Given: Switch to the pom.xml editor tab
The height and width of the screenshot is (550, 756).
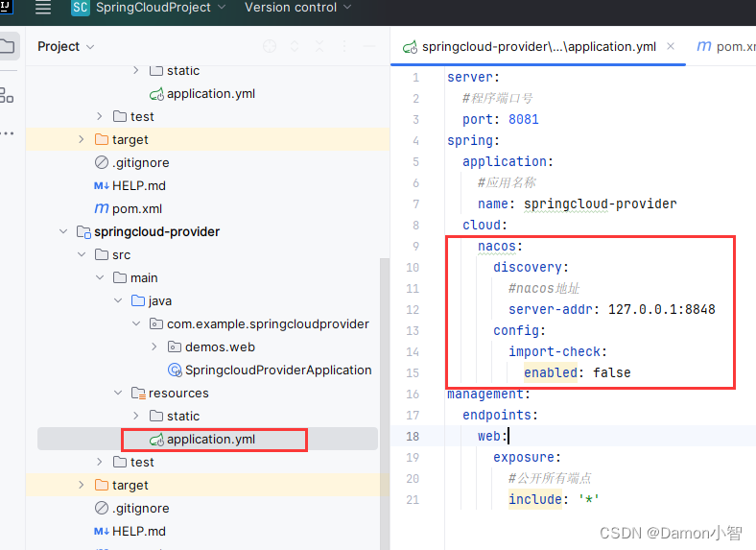Looking at the screenshot, I should click(x=725, y=47).
